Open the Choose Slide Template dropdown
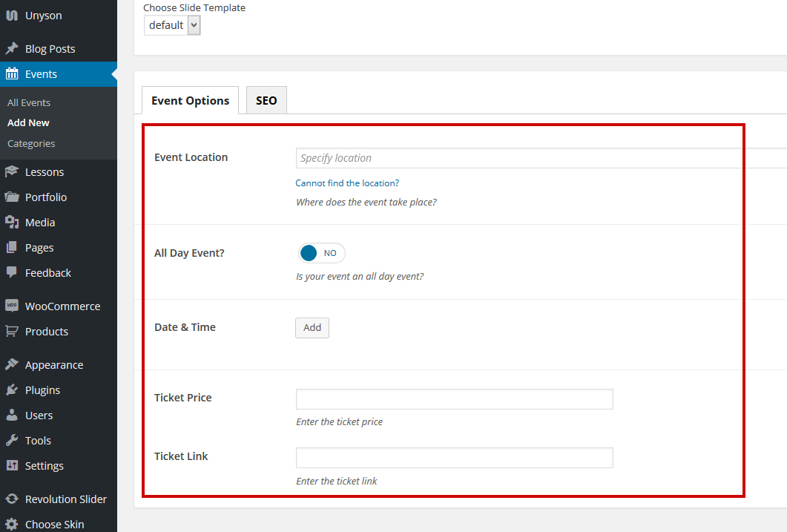This screenshot has width=787, height=532. tap(172, 25)
